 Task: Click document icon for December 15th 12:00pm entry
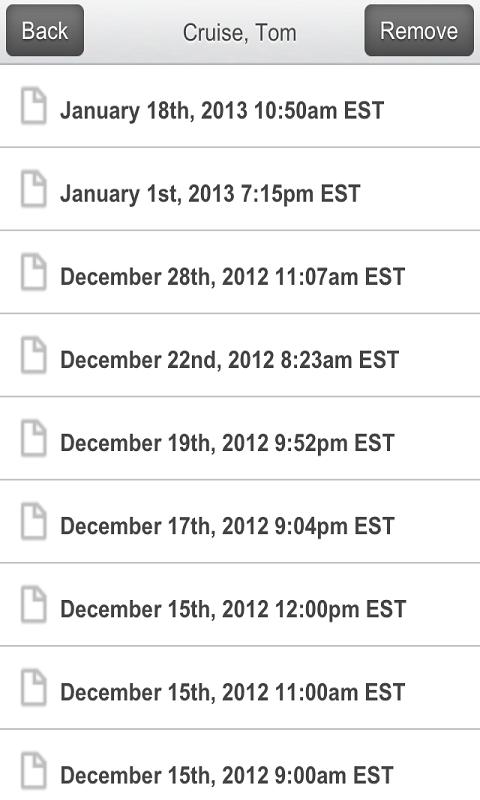[x=34, y=605]
